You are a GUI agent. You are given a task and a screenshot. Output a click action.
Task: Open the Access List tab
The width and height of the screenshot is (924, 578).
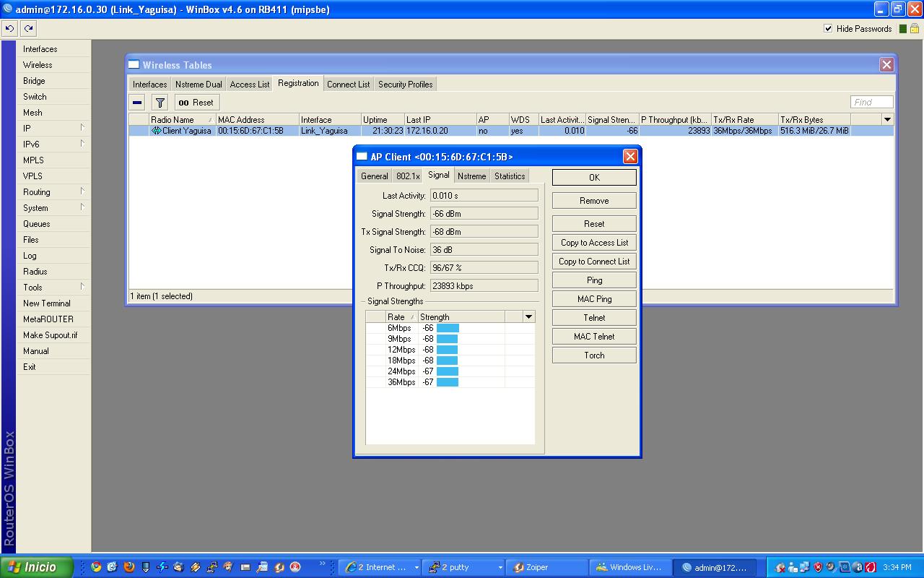(249, 85)
